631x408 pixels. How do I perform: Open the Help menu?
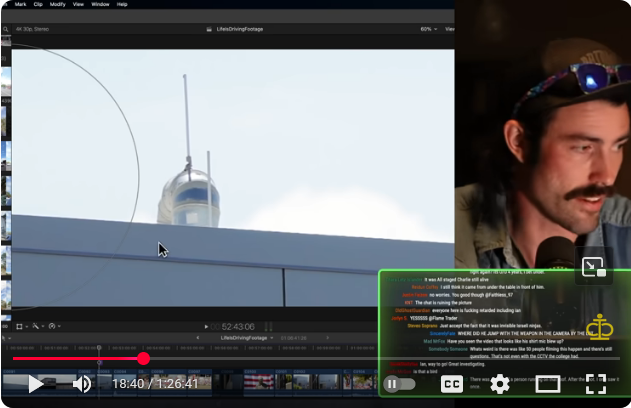122,4
